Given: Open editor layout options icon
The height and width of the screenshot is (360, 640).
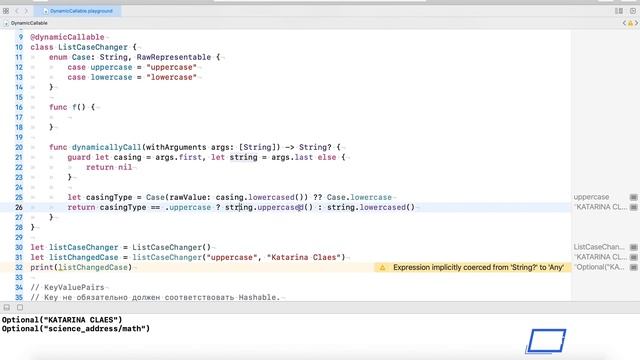Looking at the screenshot, I should tap(619, 11).
